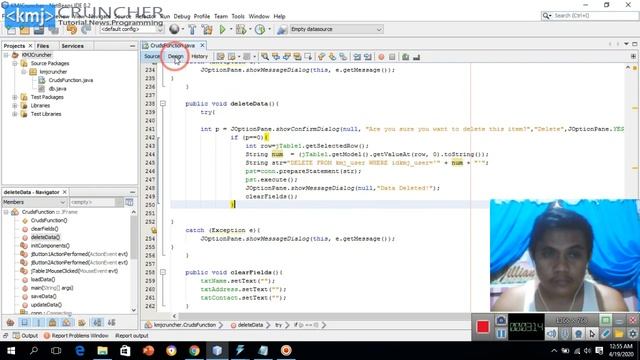The width and height of the screenshot is (640, 360).
Task: Open the Services panel tab
Action: click(73, 46)
